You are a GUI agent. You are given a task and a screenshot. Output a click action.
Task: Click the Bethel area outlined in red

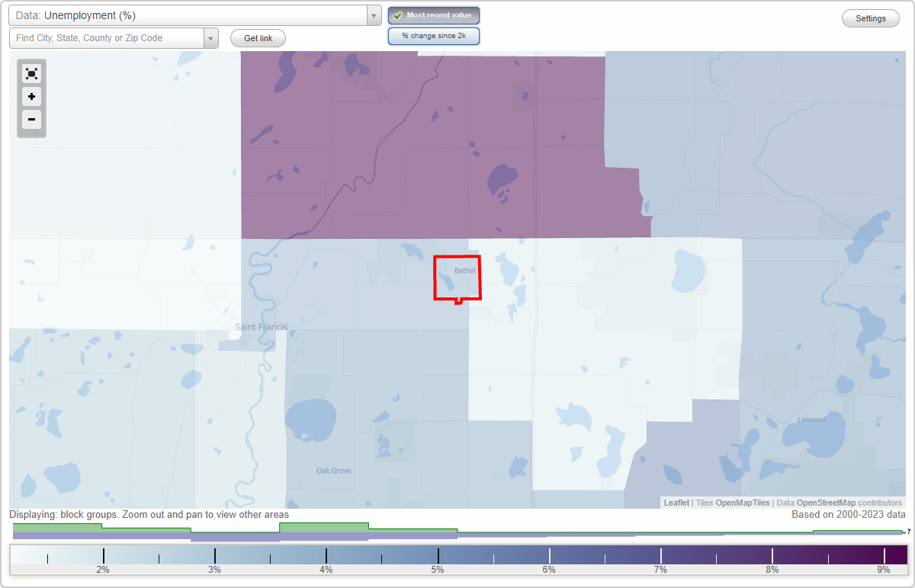click(x=456, y=278)
